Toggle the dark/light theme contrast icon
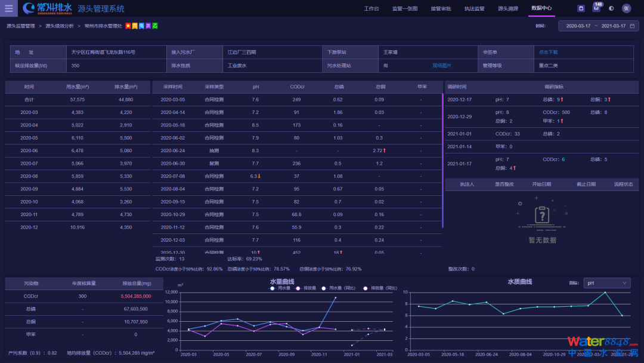The image size is (644, 363). point(611,8)
